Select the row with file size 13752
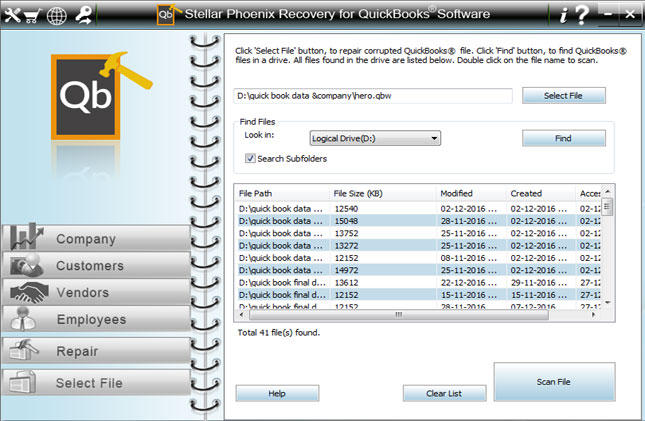Image resolution: width=645 pixels, height=421 pixels. click(418, 233)
